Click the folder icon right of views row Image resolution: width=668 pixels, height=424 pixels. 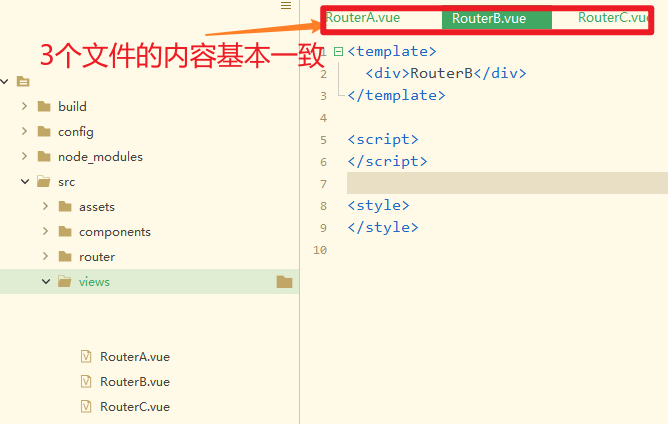click(284, 282)
